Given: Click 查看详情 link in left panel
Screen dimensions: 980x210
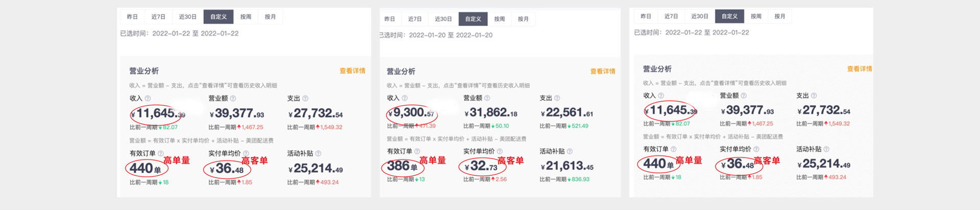Looking at the screenshot, I should (x=353, y=71).
